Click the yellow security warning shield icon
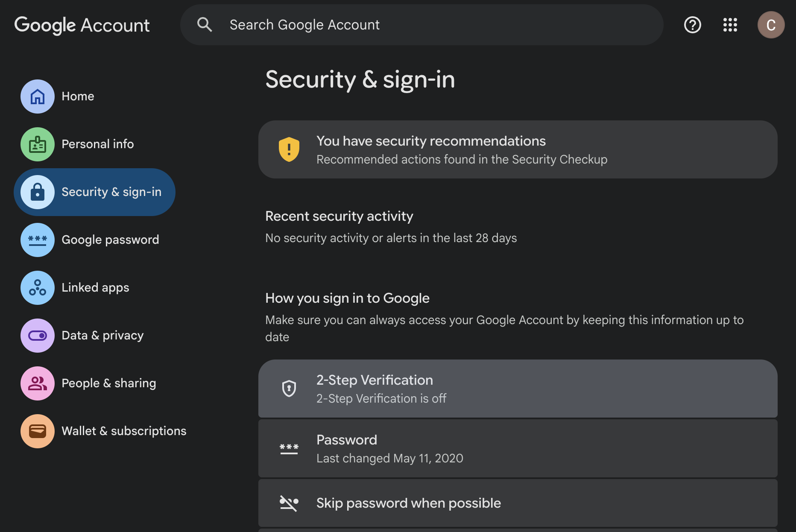The height and width of the screenshot is (532, 796). (289, 149)
